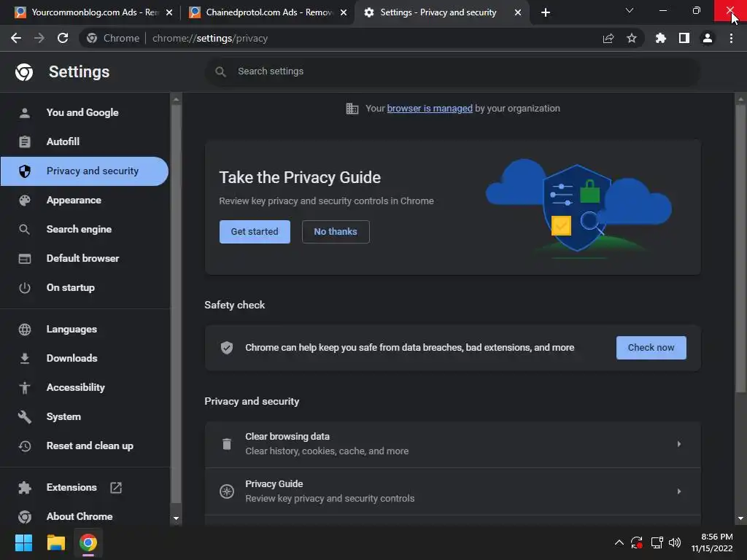Click the System wrench icon
This screenshot has height=560, width=747.
[x=24, y=417]
